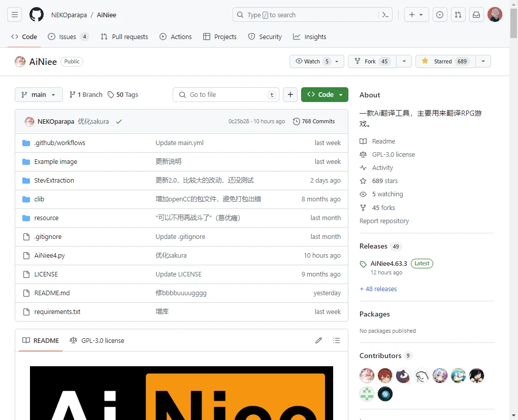Open the Security tab
This screenshot has width=518, height=420.
point(265,37)
